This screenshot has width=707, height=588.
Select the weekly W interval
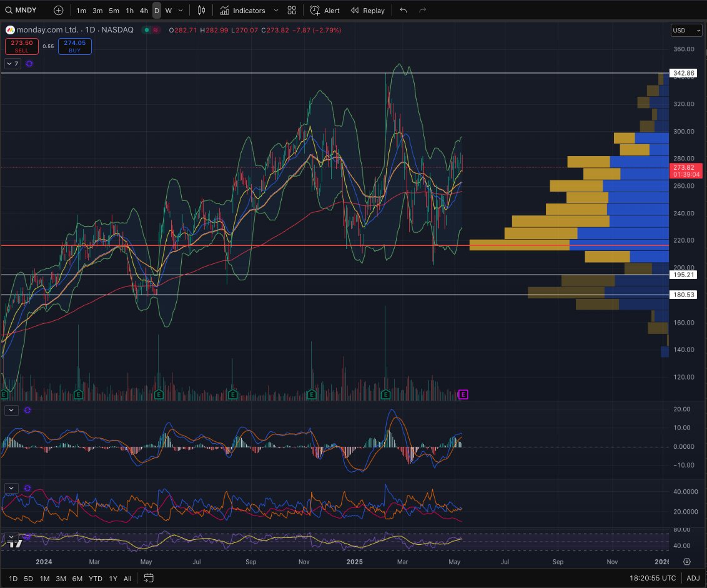pos(168,11)
